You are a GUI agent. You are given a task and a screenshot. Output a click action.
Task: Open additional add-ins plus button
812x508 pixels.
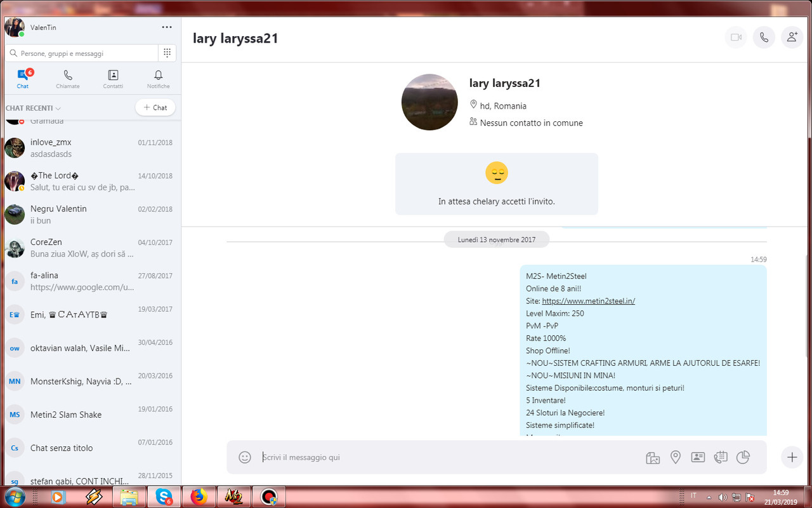792,457
